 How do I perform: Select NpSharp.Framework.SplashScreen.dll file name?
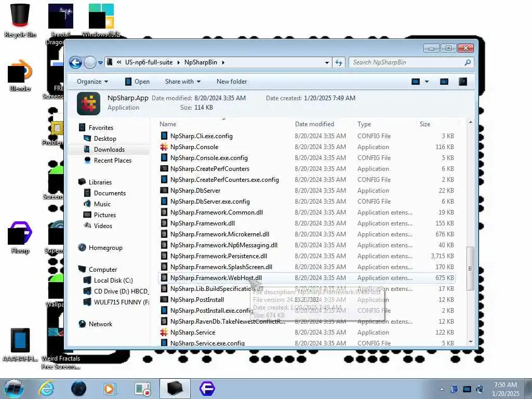point(221,267)
